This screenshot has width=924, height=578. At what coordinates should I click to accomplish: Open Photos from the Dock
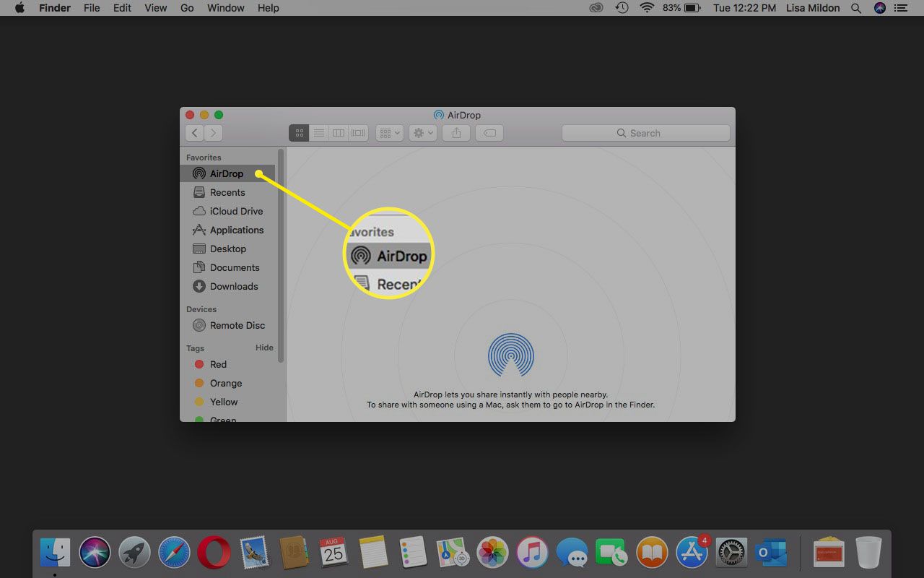[x=493, y=553]
